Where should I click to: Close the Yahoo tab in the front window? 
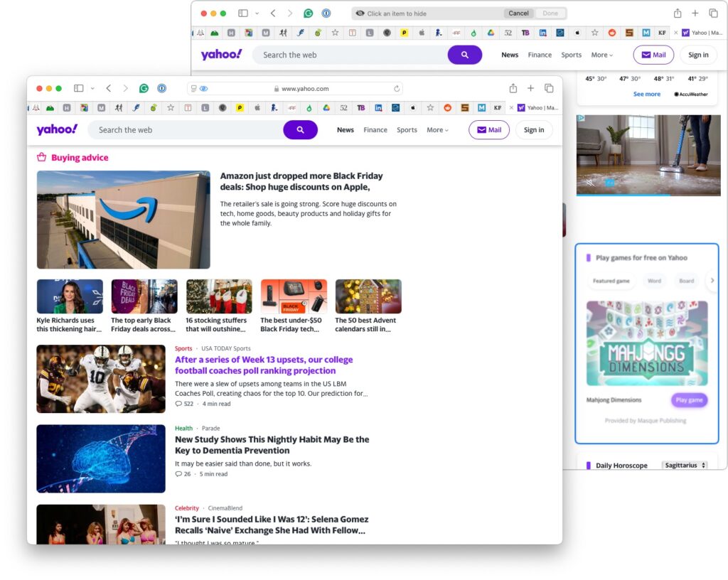[x=510, y=108]
